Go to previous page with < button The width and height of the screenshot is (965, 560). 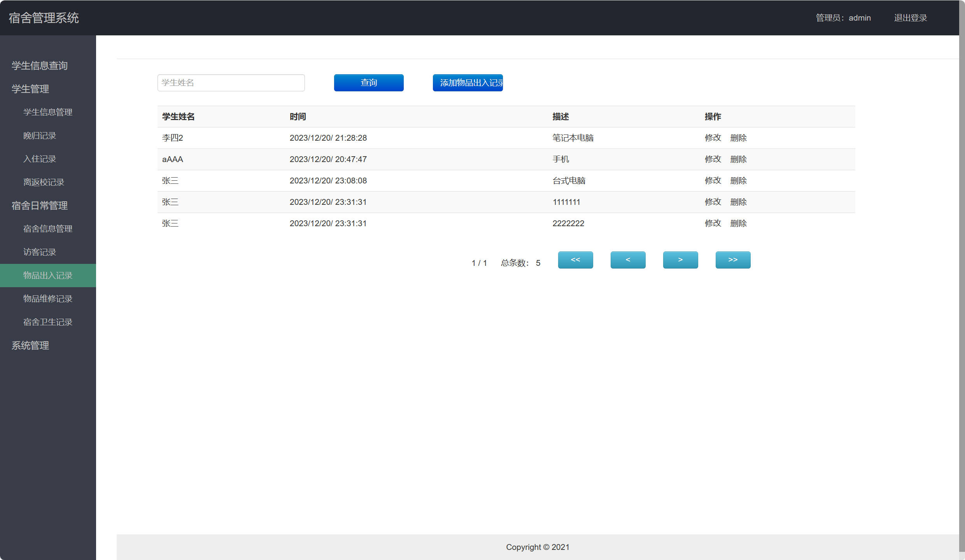(628, 260)
